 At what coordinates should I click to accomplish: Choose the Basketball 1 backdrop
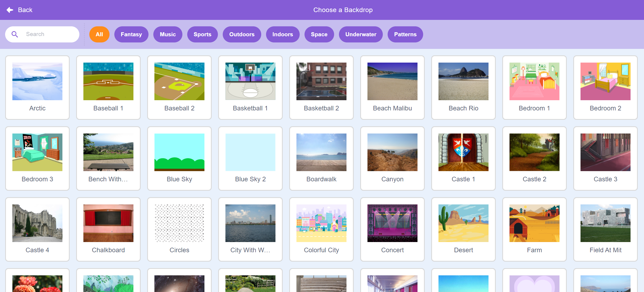[x=250, y=88]
